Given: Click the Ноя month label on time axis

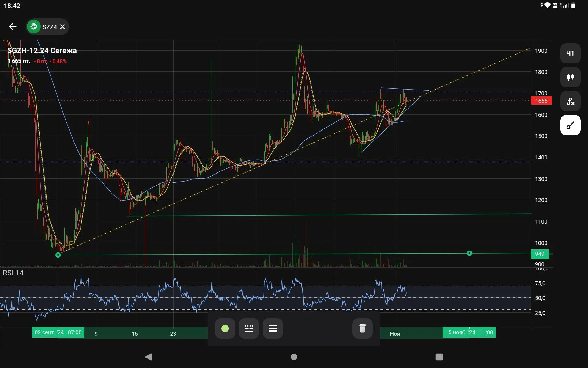Looking at the screenshot, I should (395, 334).
